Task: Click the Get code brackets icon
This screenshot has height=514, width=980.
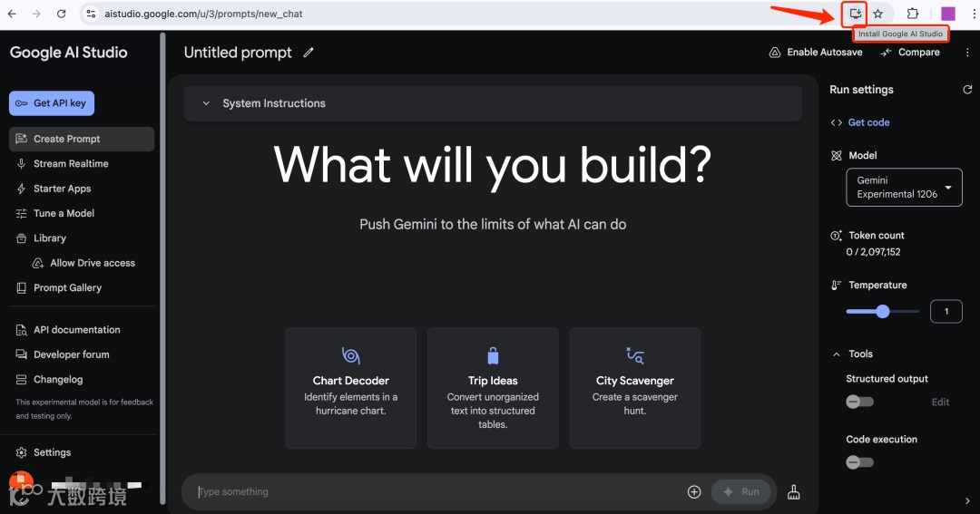Action: [x=837, y=122]
